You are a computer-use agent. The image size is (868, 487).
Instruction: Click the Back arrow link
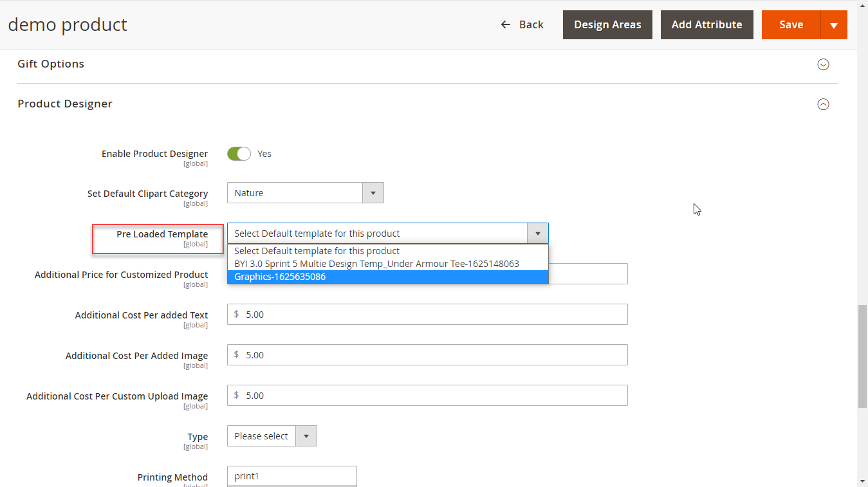click(522, 24)
